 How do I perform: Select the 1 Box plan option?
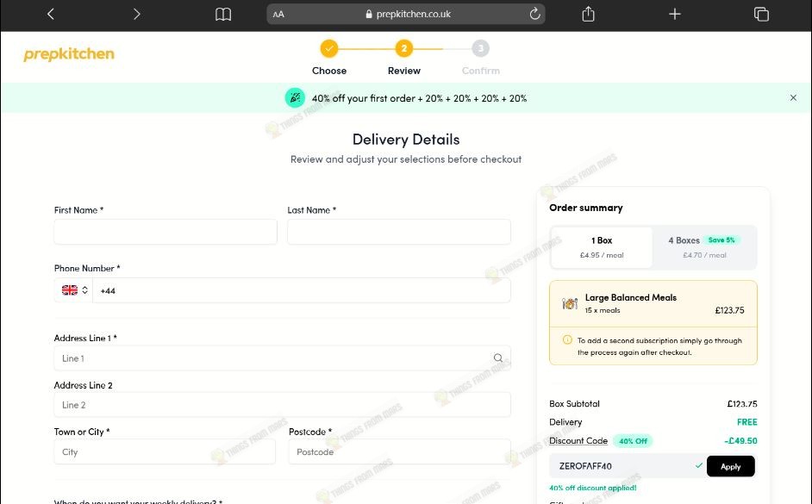point(601,247)
